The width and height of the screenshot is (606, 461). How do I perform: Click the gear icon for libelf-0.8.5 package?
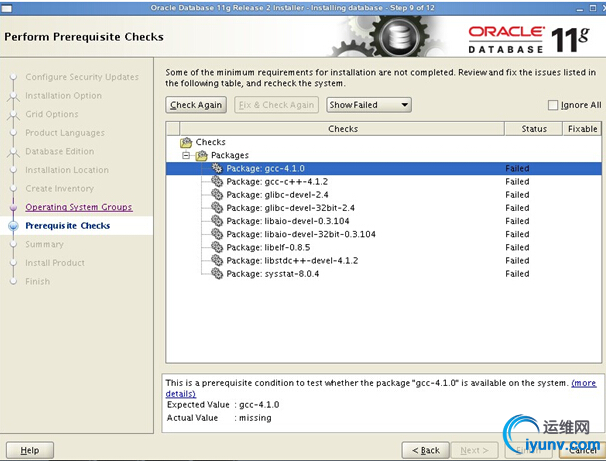pyautogui.click(x=217, y=247)
